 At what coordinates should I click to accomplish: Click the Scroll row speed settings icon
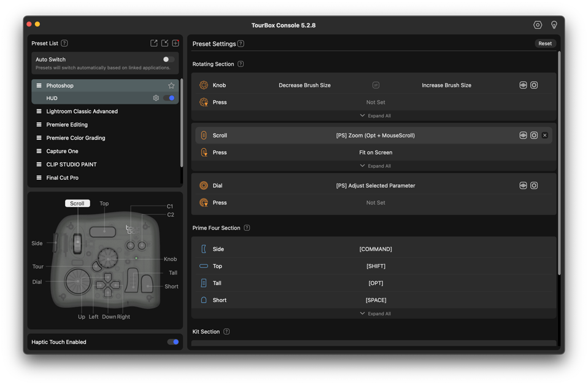534,135
